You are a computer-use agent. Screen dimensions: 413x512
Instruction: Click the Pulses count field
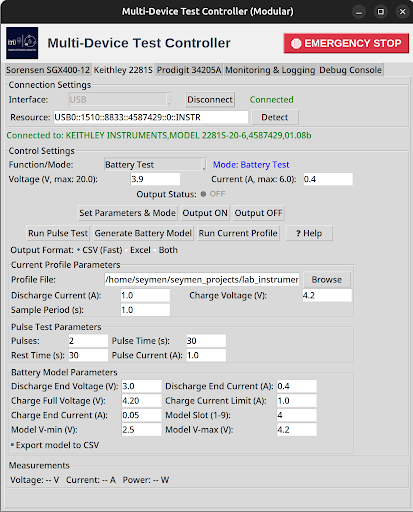pyautogui.click(x=88, y=341)
